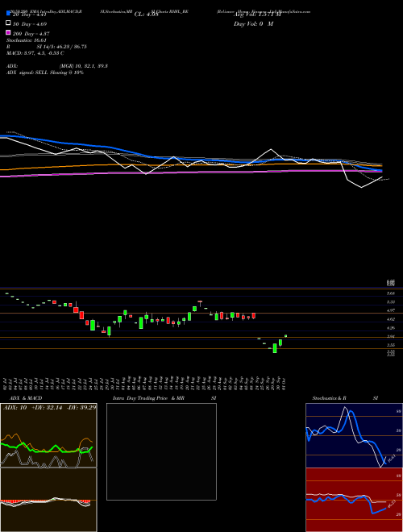The image size is (403, 532).
Task: Click the 5.33 price axis label
Action: [x=391, y=301]
